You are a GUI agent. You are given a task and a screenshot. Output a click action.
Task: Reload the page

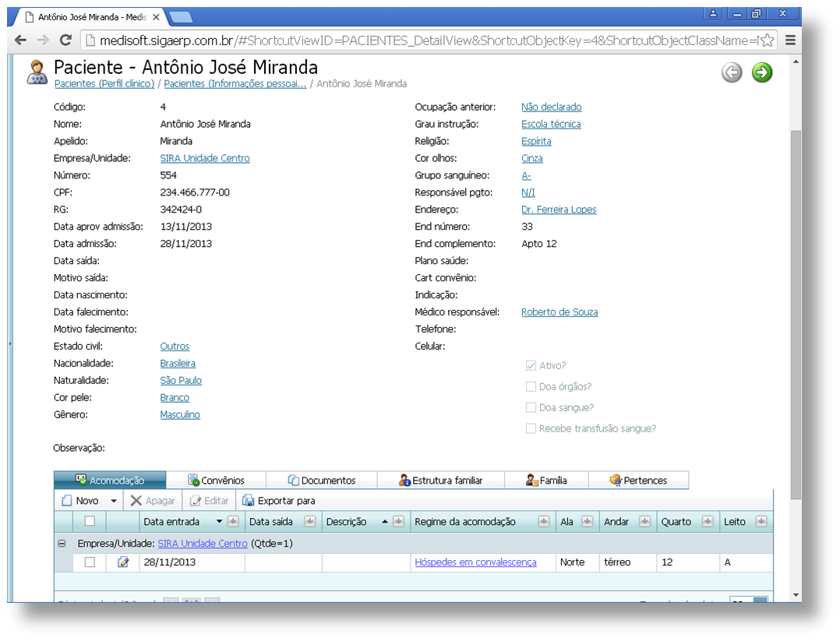click(65, 41)
